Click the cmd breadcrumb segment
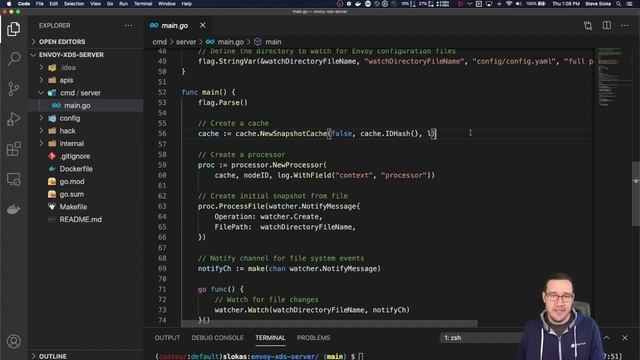Screen dimensions: 640x360 [160, 42]
